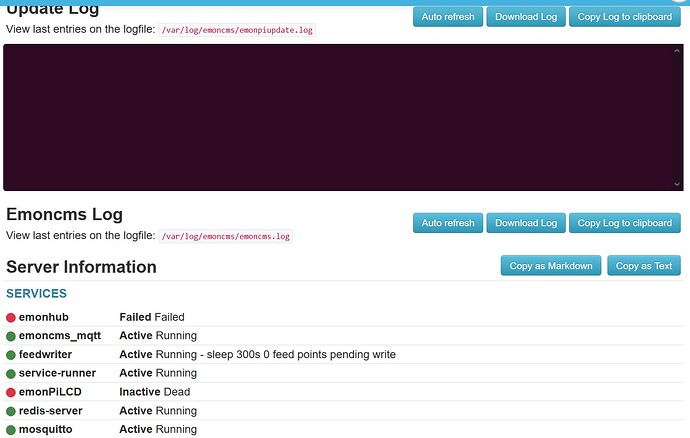Copy server information as Markdown
Screen dimensions: 690x438
(x=551, y=265)
